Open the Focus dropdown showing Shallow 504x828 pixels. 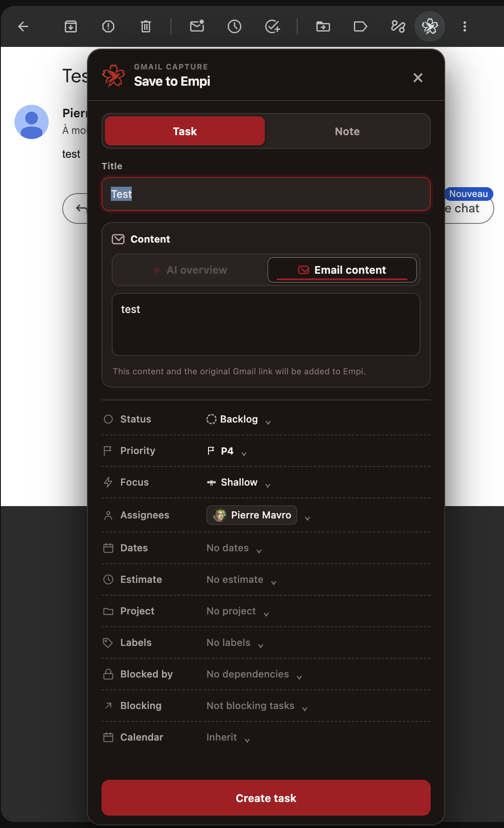[x=239, y=482]
